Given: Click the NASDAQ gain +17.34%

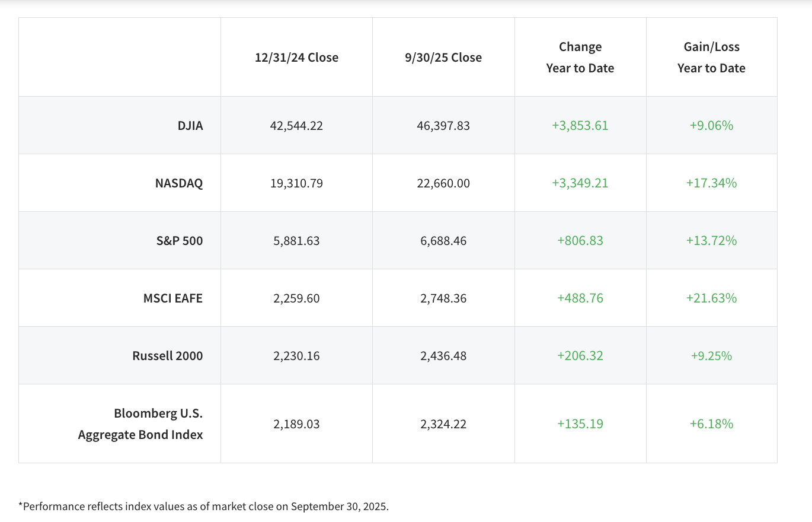Looking at the screenshot, I should point(711,183).
